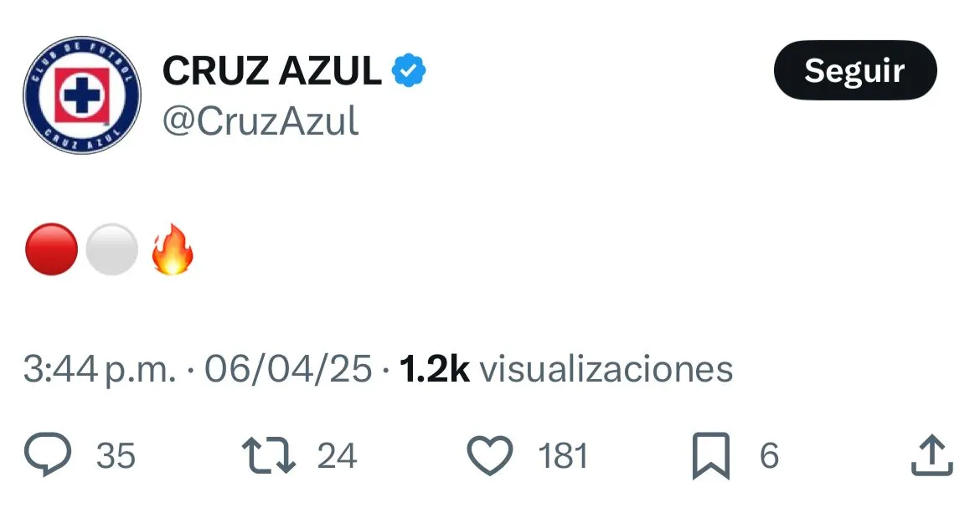Open the Cruz Azul profile avatar
Screen dimensions: 980x508
(x=82, y=95)
